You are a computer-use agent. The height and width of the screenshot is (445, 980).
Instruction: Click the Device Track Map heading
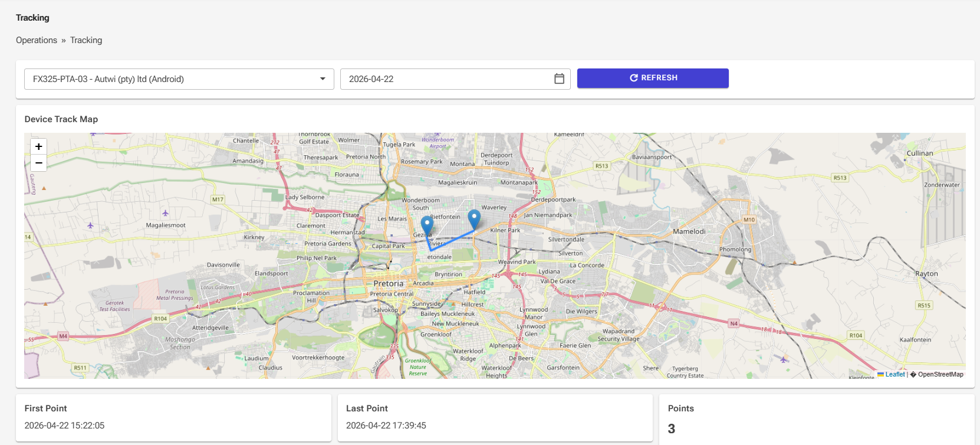(x=61, y=119)
